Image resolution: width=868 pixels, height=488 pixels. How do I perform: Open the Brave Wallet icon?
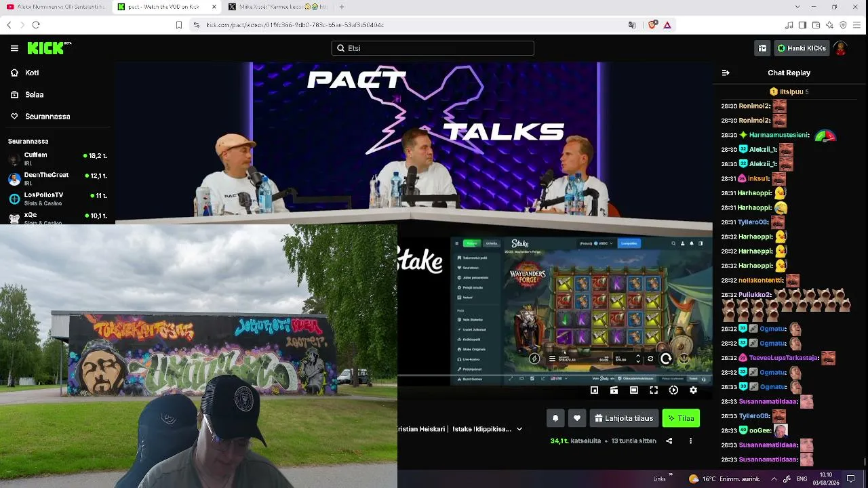click(x=816, y=25)
